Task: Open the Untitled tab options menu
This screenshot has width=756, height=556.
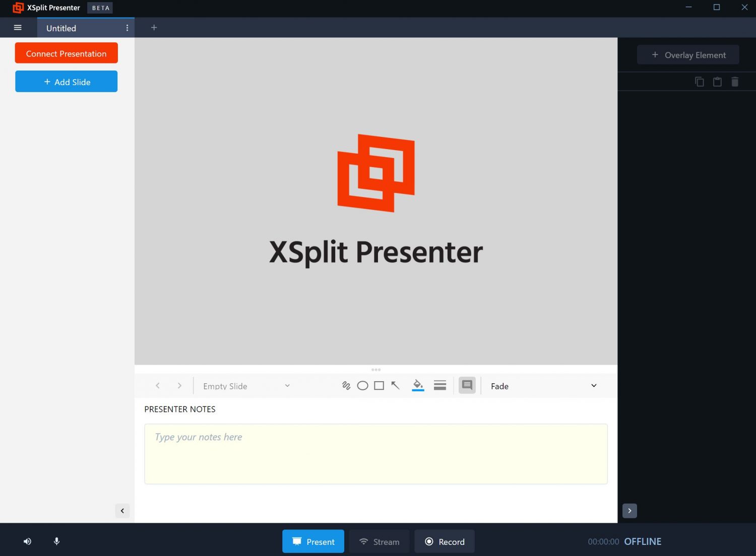Action: tap(127, 28)
